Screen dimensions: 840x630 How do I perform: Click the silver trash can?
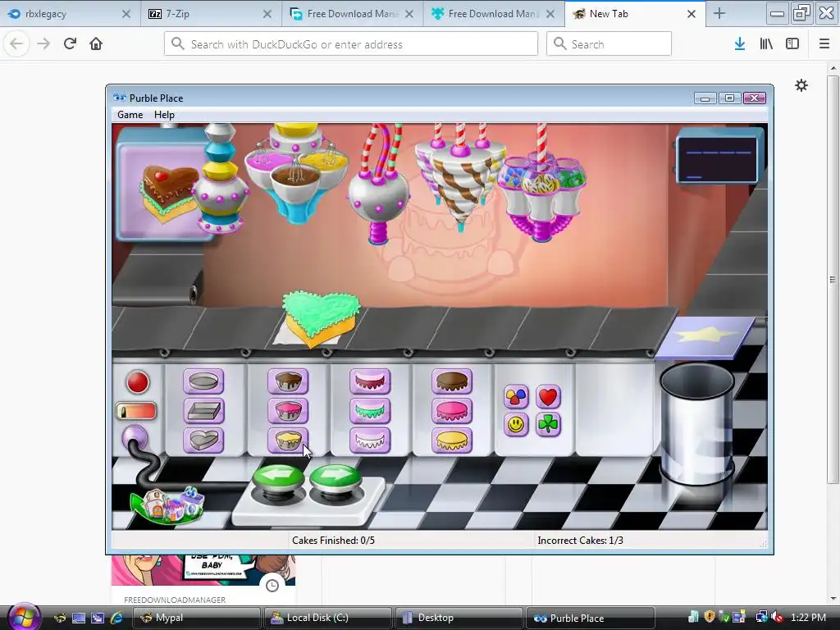click(696, 424)
